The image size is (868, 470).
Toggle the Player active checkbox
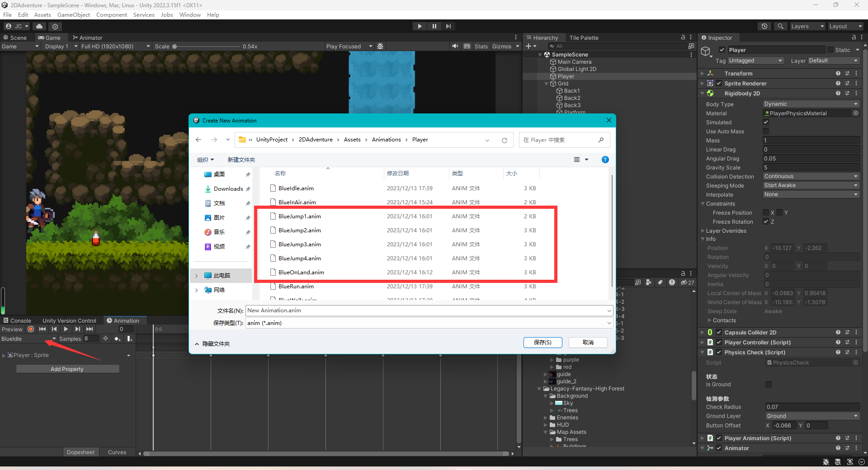click(722, 50)
